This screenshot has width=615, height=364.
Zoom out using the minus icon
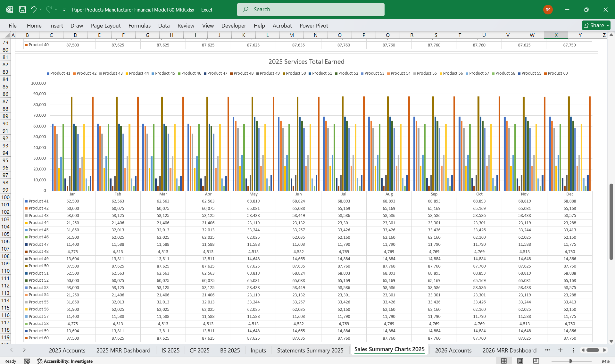[x=548, y=361]
